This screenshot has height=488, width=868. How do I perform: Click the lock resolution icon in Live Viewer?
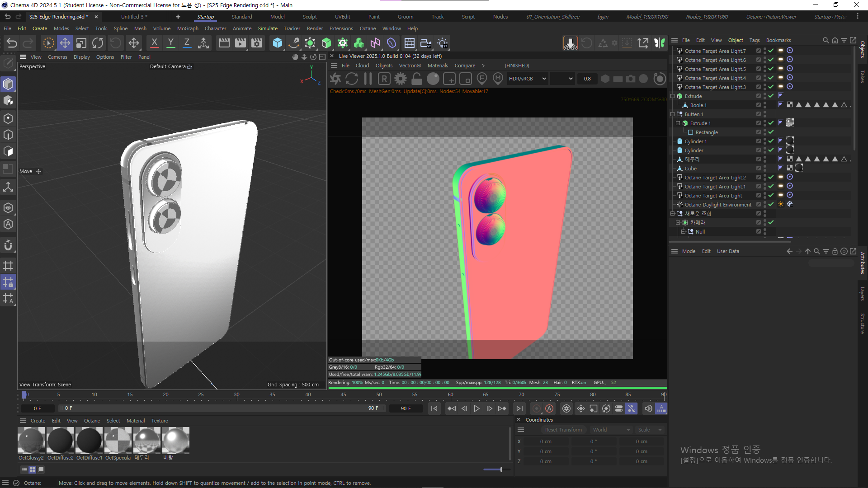417,79
